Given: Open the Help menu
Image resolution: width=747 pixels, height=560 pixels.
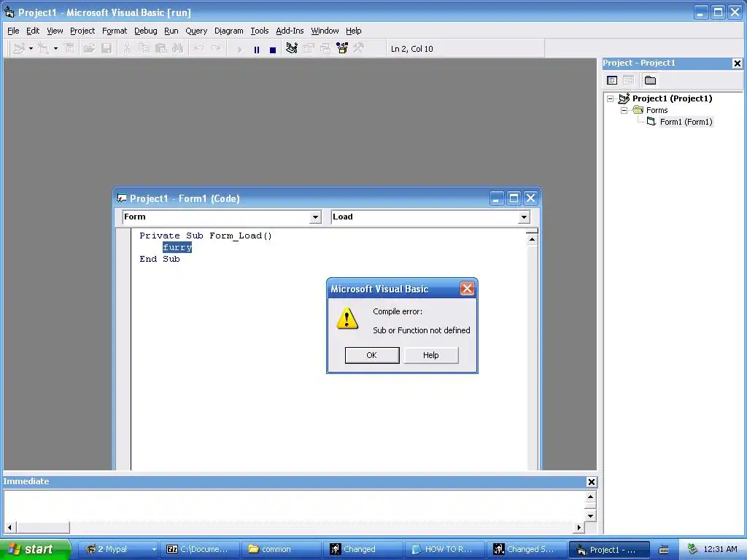Looking at the screenshot, I should pos(354,31).
